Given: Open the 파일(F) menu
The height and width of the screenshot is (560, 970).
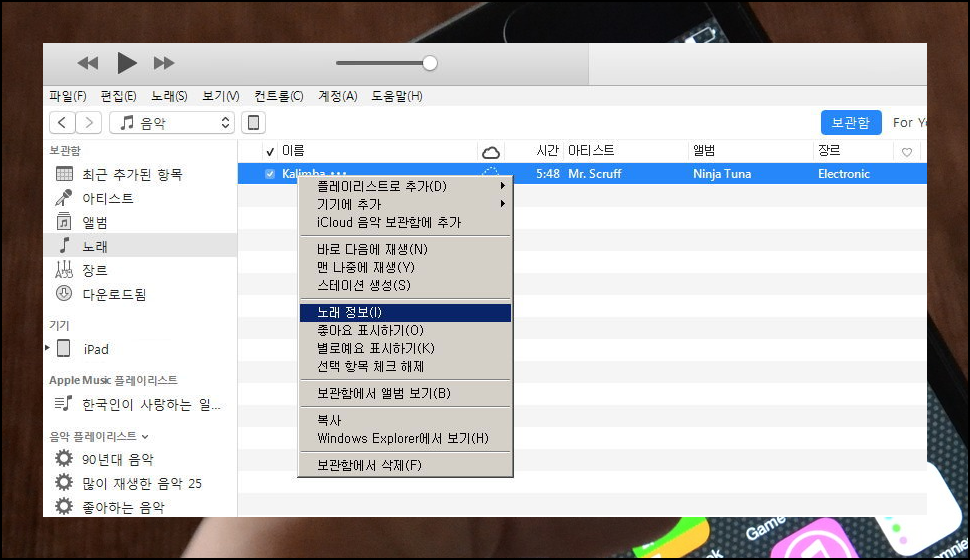Looking at the screenshot, I should coord(67,96).
